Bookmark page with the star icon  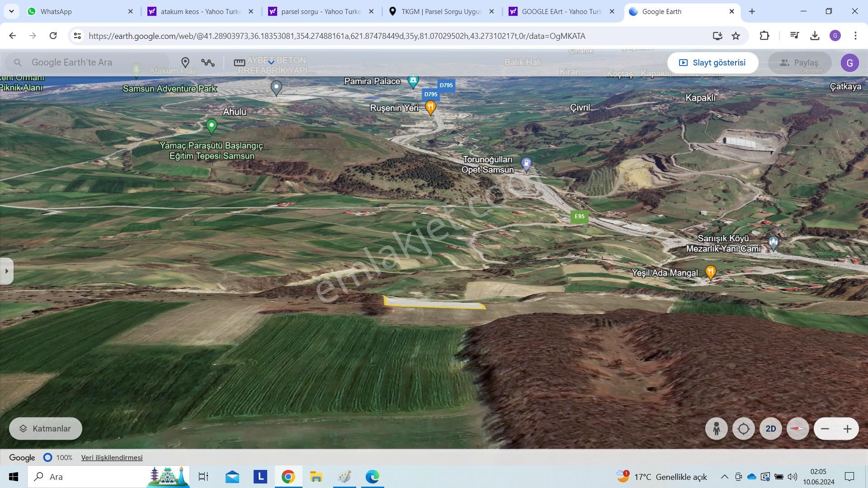click(x=736, y=36)
